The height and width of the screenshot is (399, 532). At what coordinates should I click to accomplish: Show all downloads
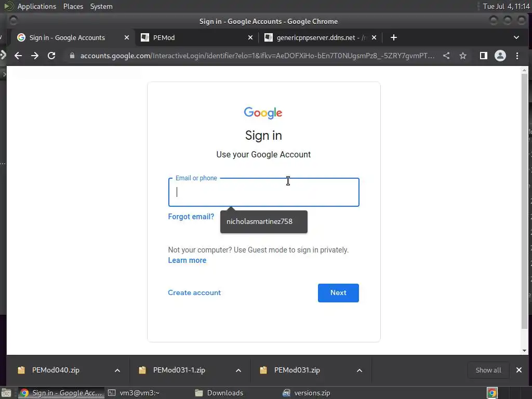[488, 370]
